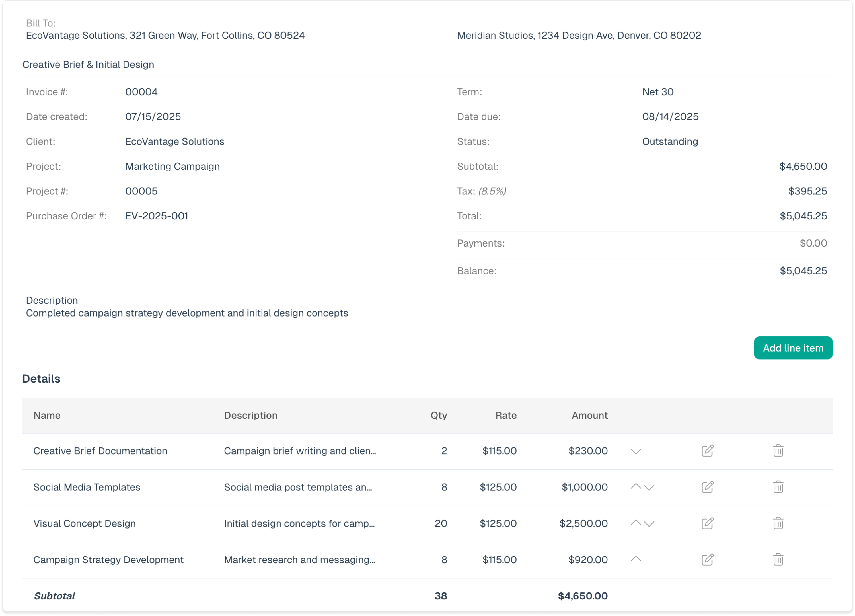855x616 pixels.
Task: Click the balance amount $5,045.25
Action: pyautogui.click(x=803, y=271)
